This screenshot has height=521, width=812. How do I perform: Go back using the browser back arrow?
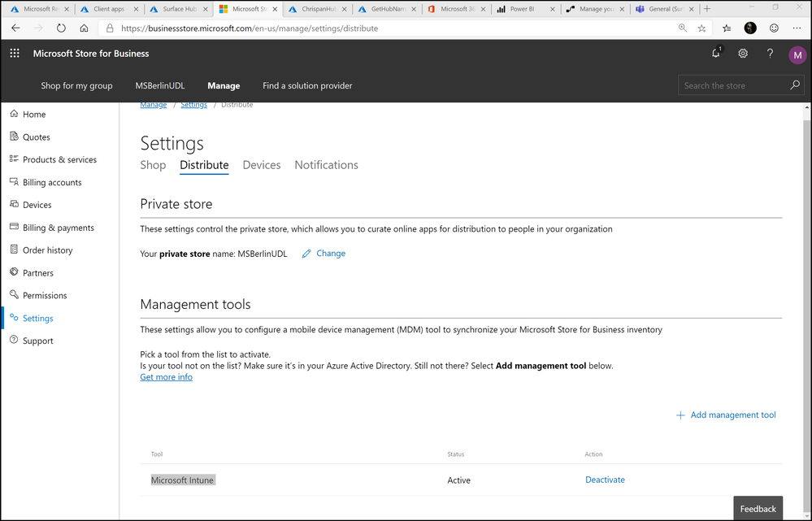[x=16, y=28]
